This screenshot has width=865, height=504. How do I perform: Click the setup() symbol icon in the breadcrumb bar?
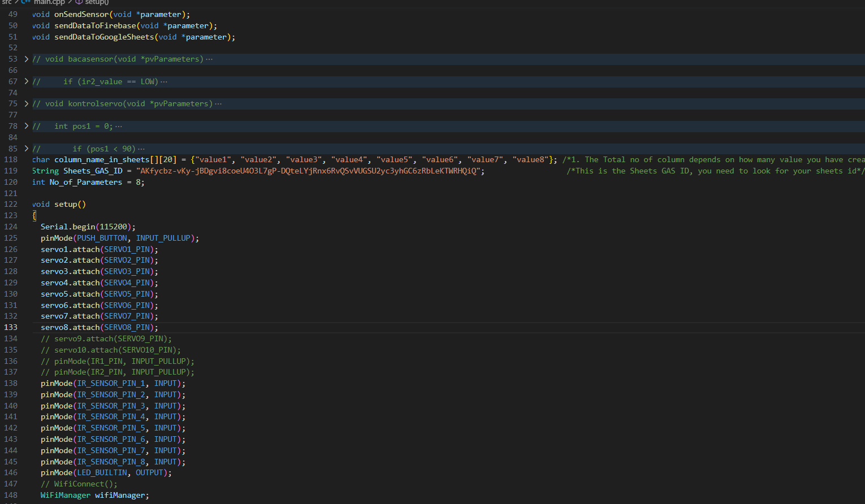coord(78,3)
